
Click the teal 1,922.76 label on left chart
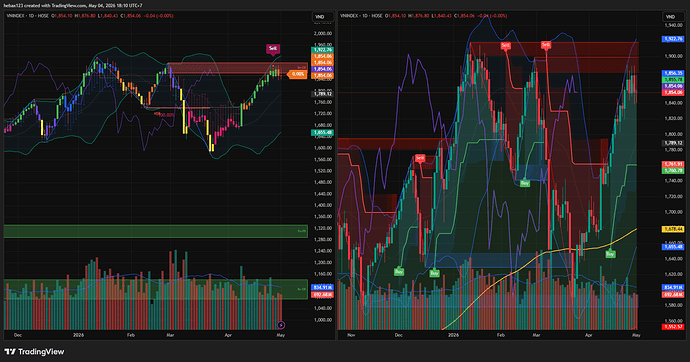point(323,50)
